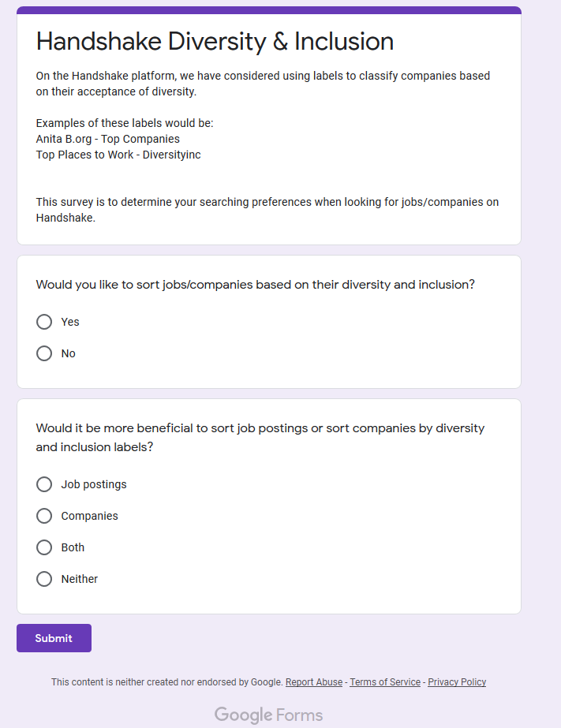Click the purple header bar atop the form
This screenshot has width=561, height=728.
(269, 10)
